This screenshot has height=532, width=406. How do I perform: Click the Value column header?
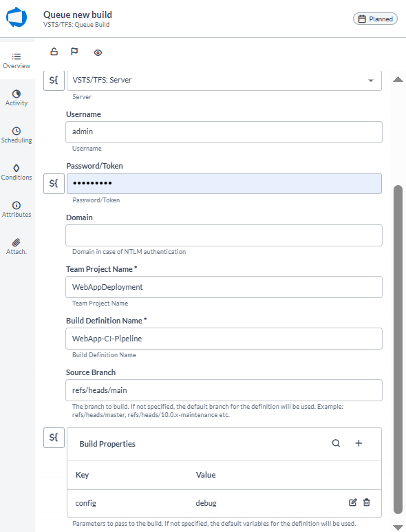[x=206, y=475]
